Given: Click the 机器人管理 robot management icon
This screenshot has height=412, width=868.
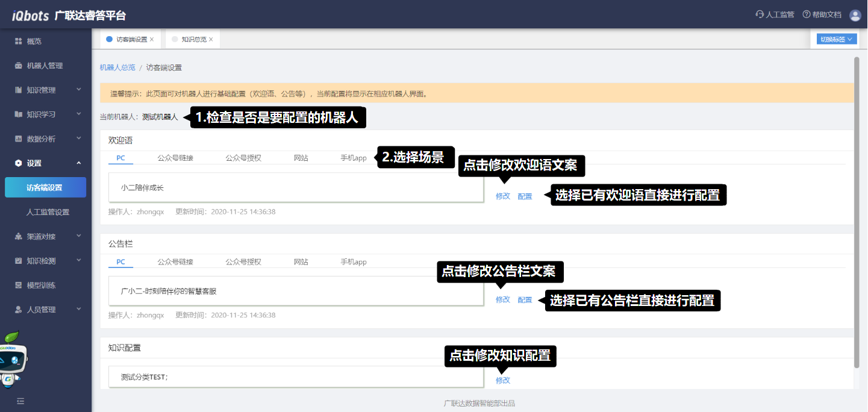Looking at the screenshot, I should tap(19, 66).
